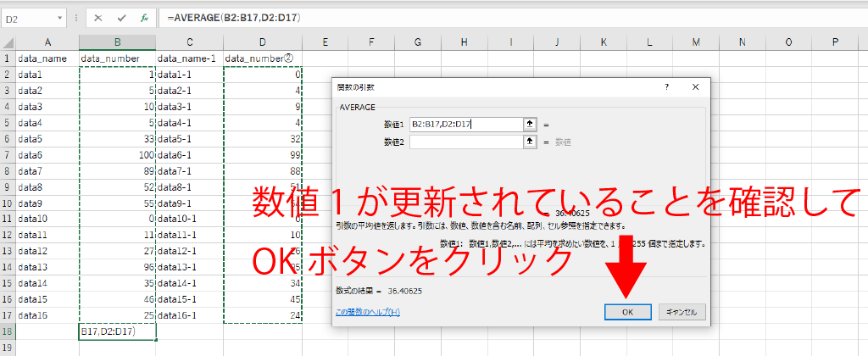Click the empty 数値2 input field
Screen dimensions: 868x356
(x=465, y=142)
